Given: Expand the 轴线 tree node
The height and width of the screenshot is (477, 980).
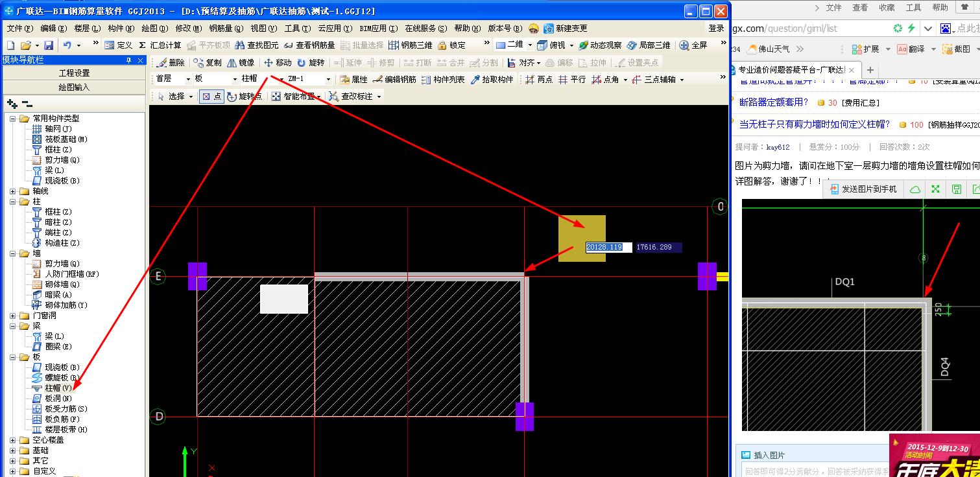Looking at the screenshot, I should tap(13, 191).
